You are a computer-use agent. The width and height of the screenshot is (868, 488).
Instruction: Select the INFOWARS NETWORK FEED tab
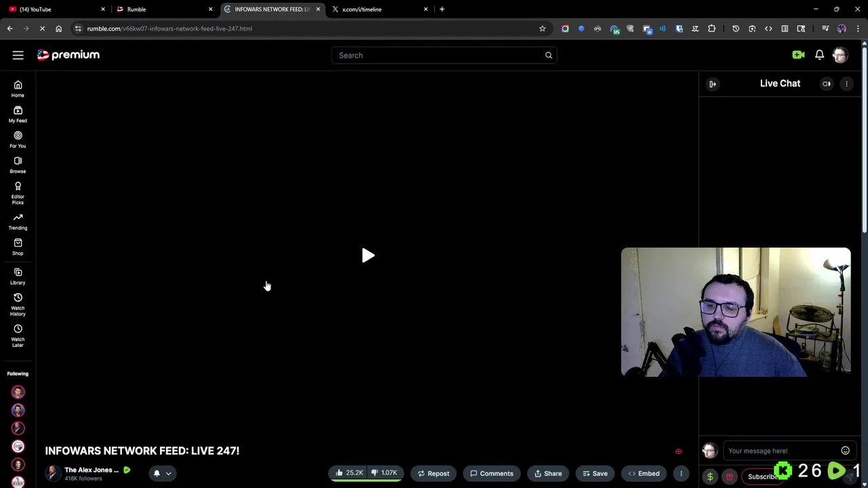tap(271, 9)
